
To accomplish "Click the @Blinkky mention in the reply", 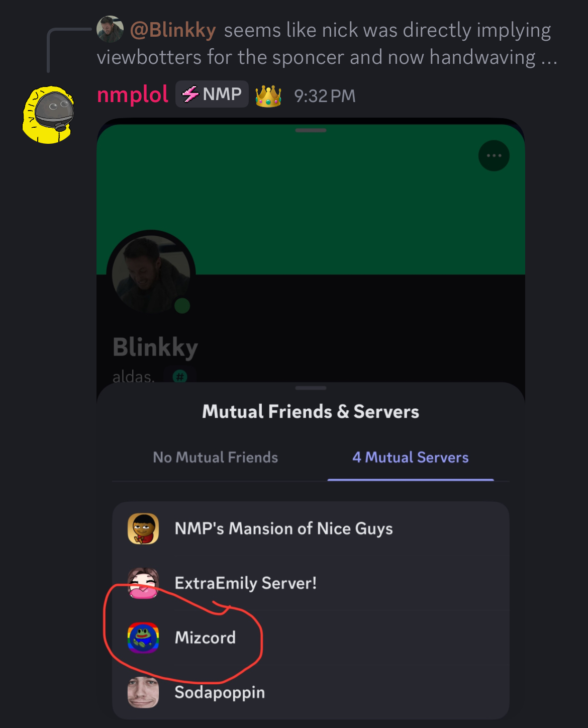I will [x=173, y=30].
